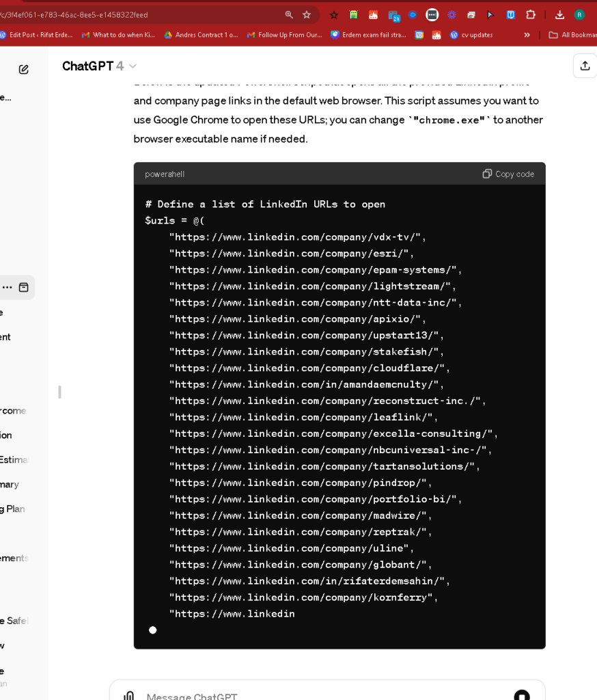Click the comment line Define a list of LinkedIn URLs
The image size is (597, 700).
coord(265,204)
